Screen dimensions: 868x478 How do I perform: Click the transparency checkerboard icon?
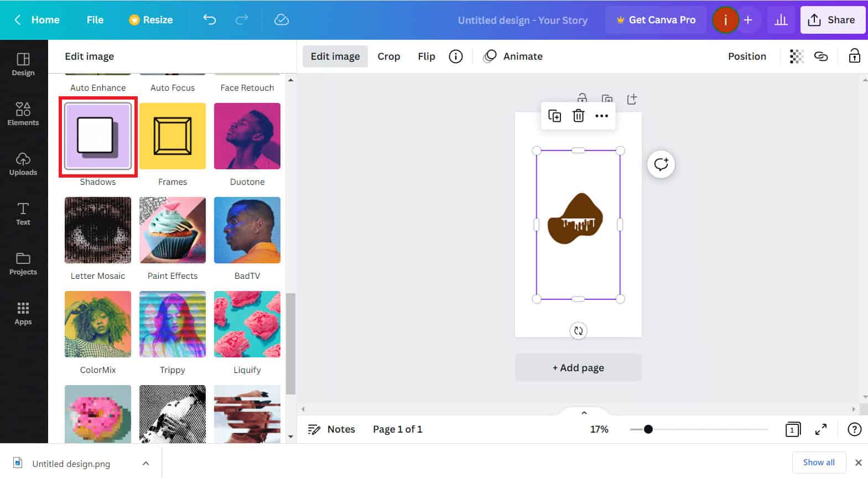pos(797,56)
